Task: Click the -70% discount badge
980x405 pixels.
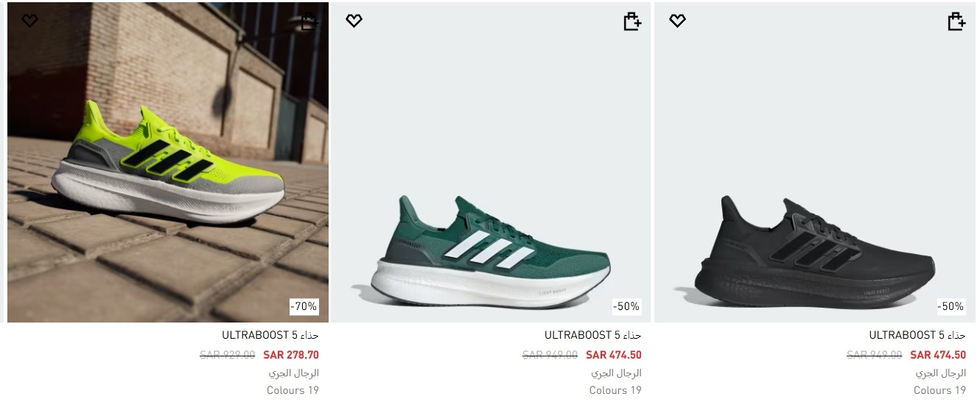Action: click(304, 306)
